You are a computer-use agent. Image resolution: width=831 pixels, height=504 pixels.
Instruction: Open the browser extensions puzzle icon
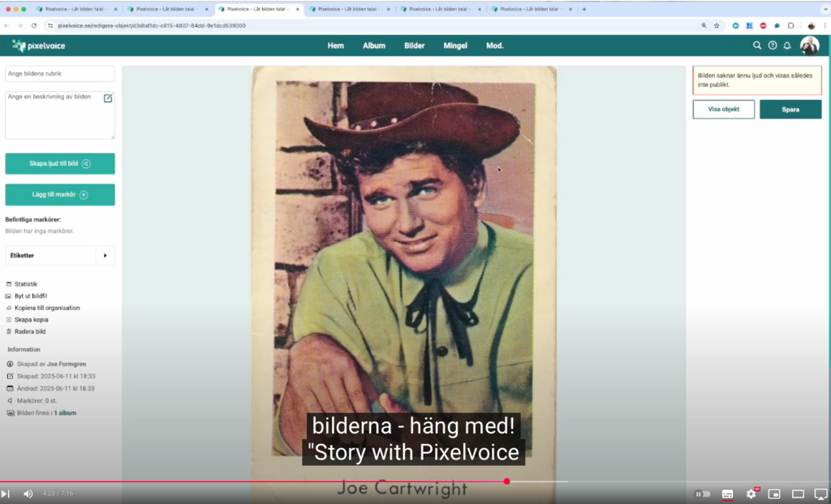pyautogui.click(x=791, y=26)
